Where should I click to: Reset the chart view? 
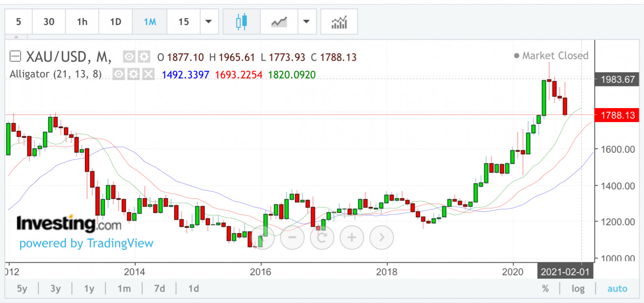[322, 237]
